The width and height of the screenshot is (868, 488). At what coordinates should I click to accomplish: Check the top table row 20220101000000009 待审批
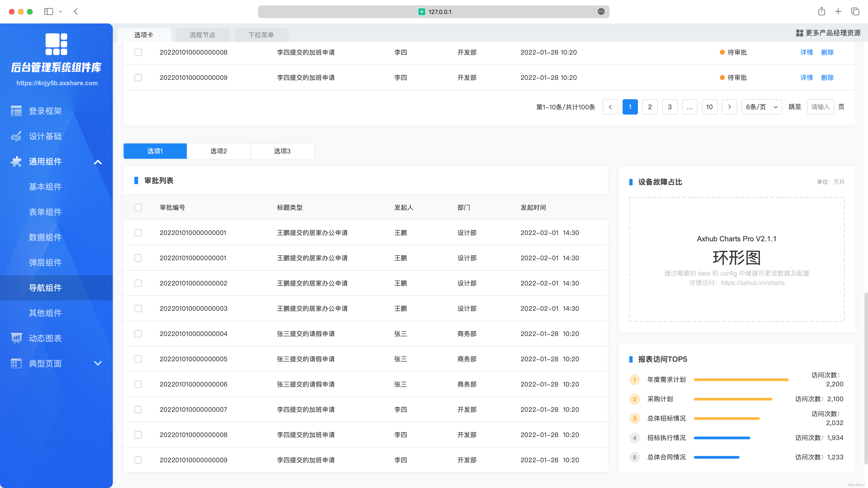tap(138, 77)
